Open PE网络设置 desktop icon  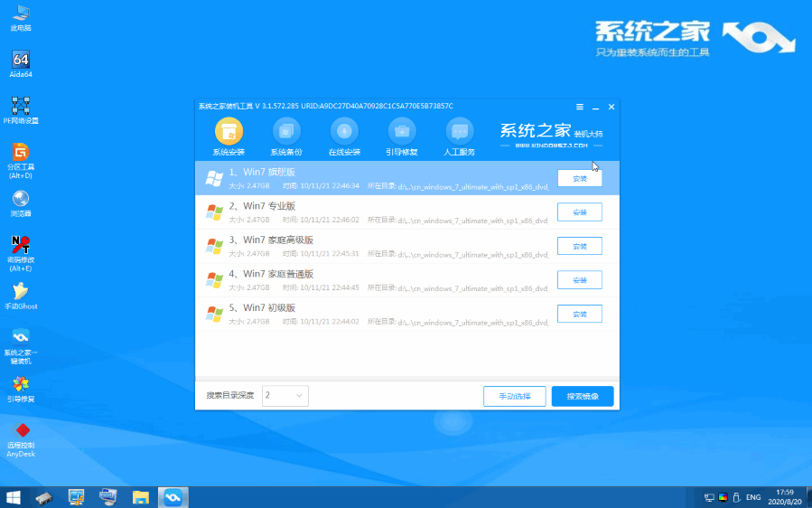point(21,110)
